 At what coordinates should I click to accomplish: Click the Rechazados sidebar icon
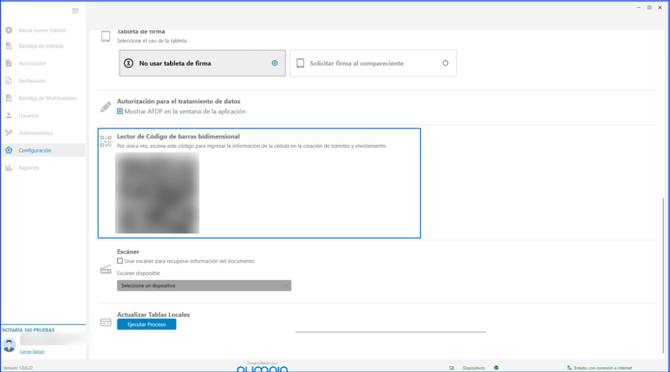pos(9,81)
